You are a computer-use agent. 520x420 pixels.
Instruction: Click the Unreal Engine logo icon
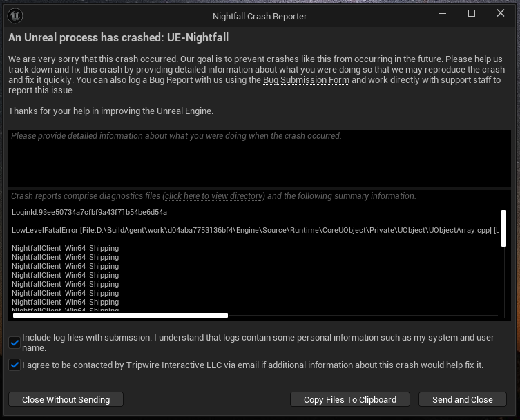(x=15, y=15)
